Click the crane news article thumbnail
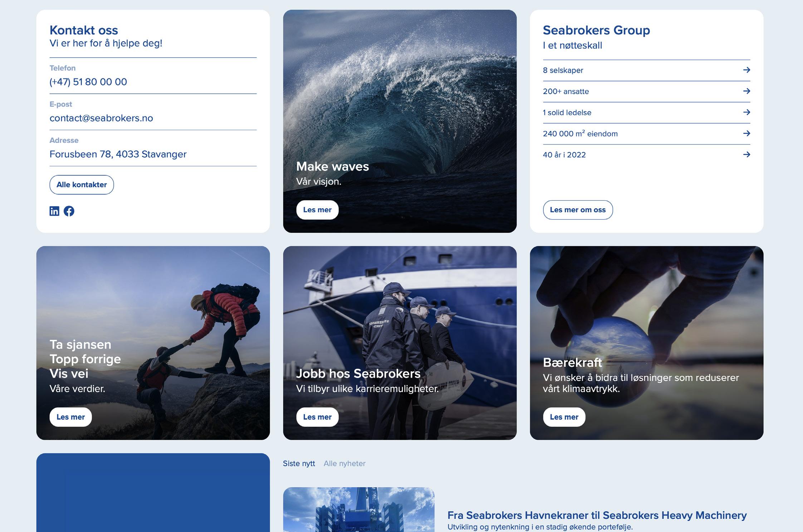 pos(358,510)
